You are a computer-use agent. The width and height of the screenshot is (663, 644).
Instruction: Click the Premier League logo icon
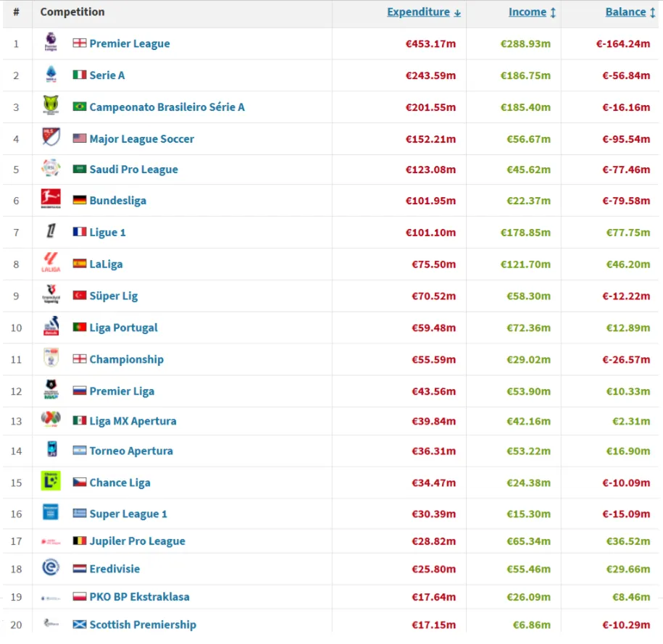51,43
